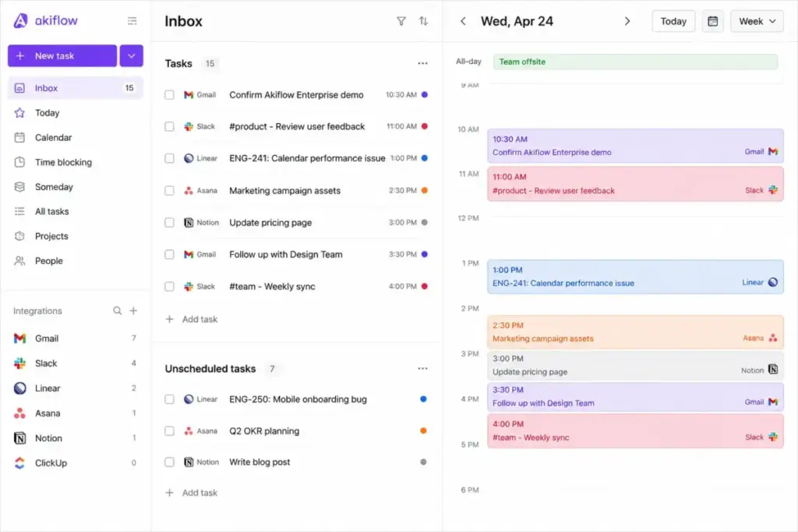This screenshot has height=532, width=798.
Task: Check off Update pricing page task
Action: (169, 223)
